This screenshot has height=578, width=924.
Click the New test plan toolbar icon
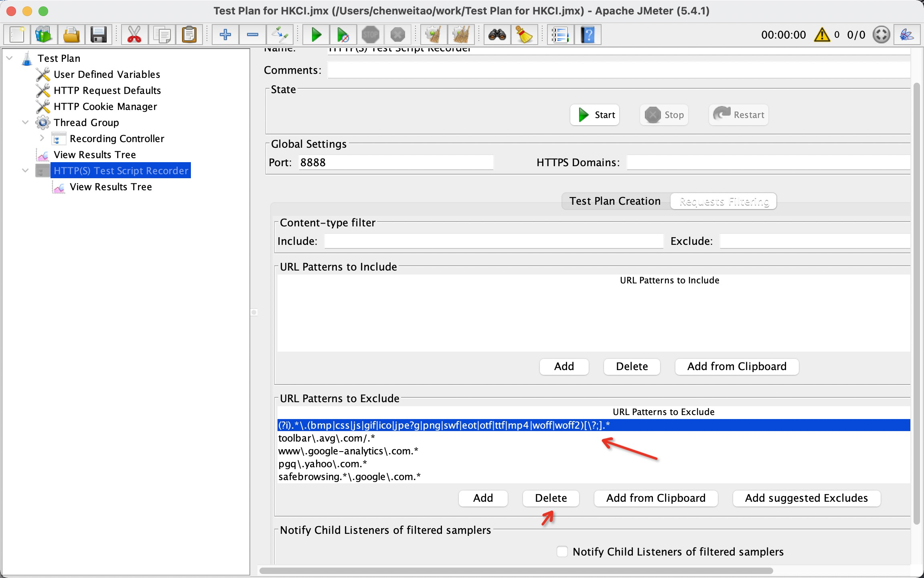click(x=17, y=35)
